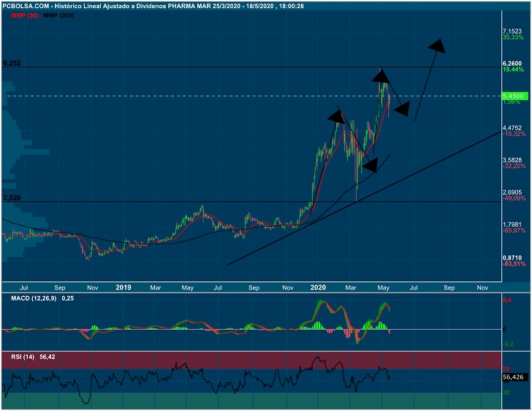The height and width of the screenshot is (411, 532).
Task: Click the 2019 year label on time axis
Action: click(x=123, y=287)
